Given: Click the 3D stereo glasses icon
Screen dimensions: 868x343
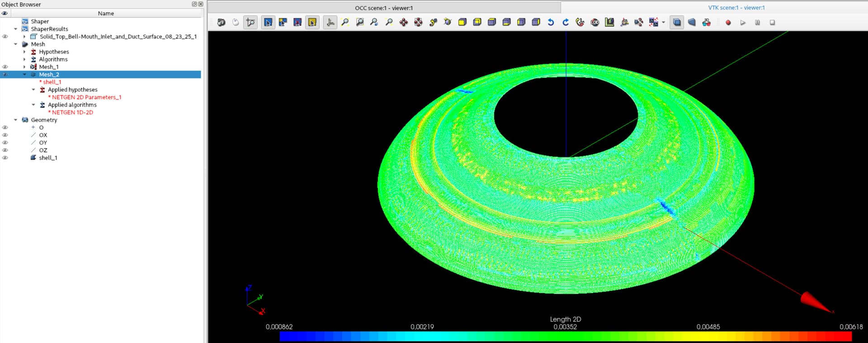Looking at the screenshot, I should (707, 22).
